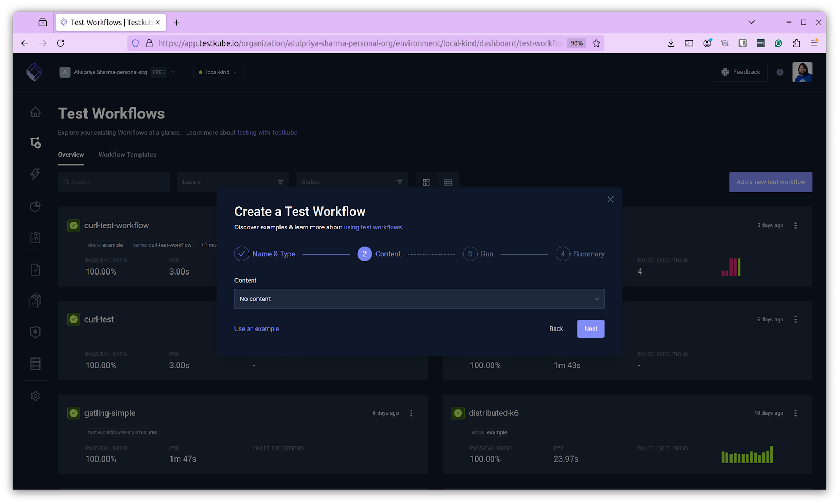Click the red failed executions bars chart
Image resolution: width=839 pixels, height=504 pixels.
[731, 267]
